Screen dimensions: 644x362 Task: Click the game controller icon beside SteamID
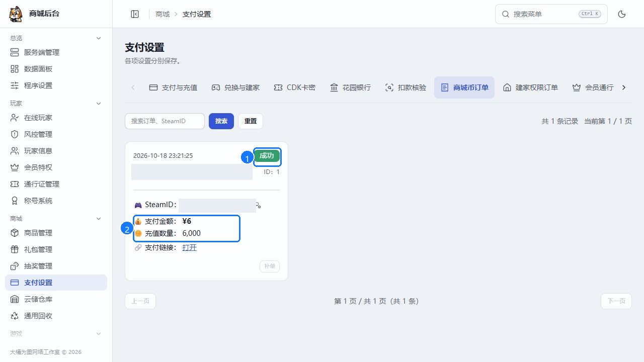tap(138, 205)
